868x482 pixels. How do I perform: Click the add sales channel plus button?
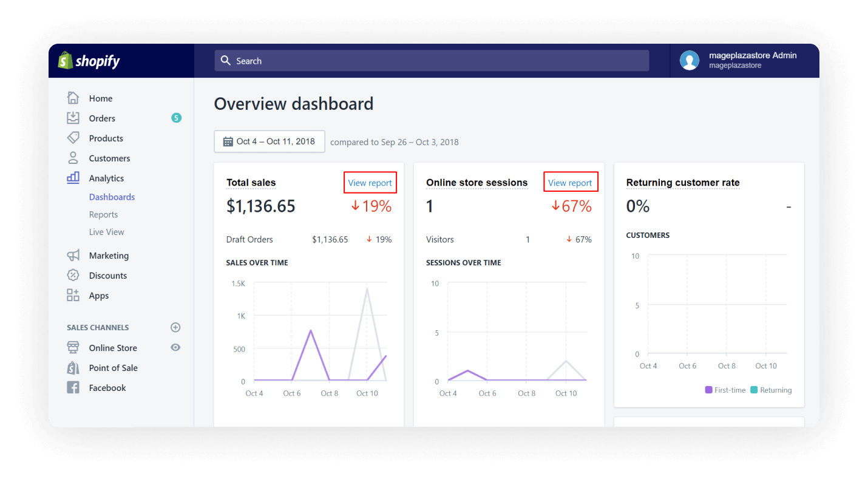click(175, 327)
